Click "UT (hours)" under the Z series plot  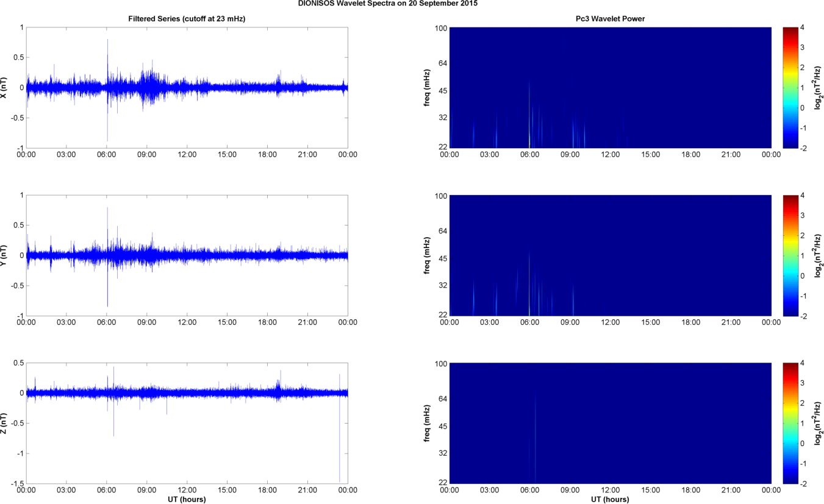tap(187, 499)
